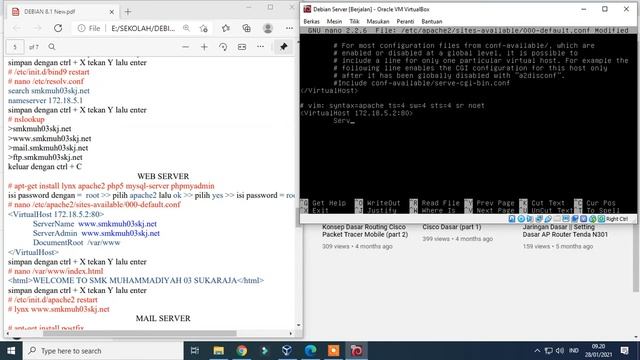Open Cisco Dasar (part 1) video link
This screenshot has width=640, height=360.
point(451,227)
